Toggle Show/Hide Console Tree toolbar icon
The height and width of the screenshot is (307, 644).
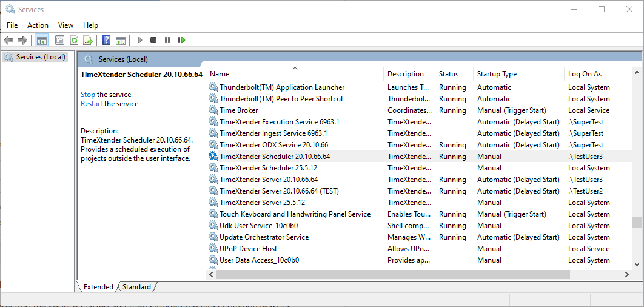[x=41, y=40]
